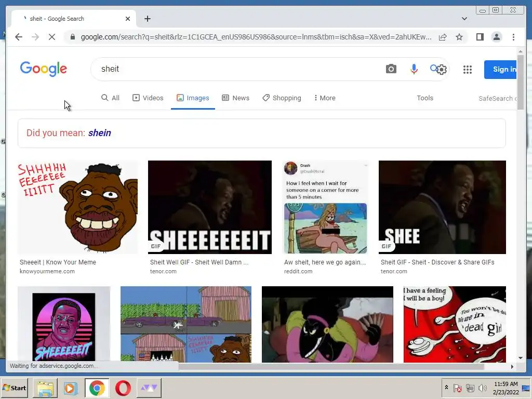Open File Explorer from the taskbar
The width and height of the screenshot is (532, 399).
tap(45, 388)
